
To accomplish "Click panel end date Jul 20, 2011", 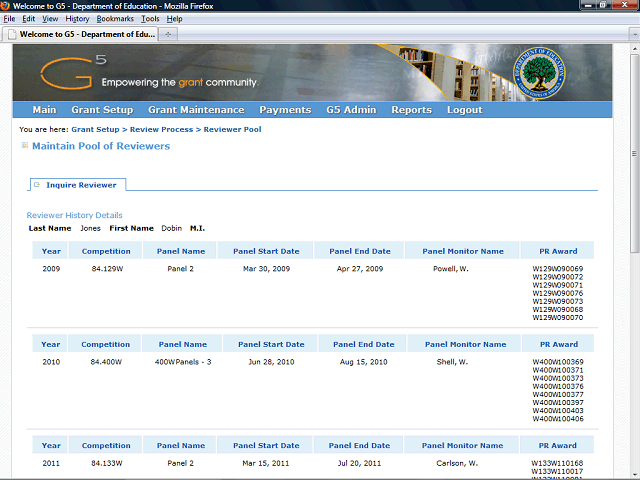I will [x=359, y=463].
